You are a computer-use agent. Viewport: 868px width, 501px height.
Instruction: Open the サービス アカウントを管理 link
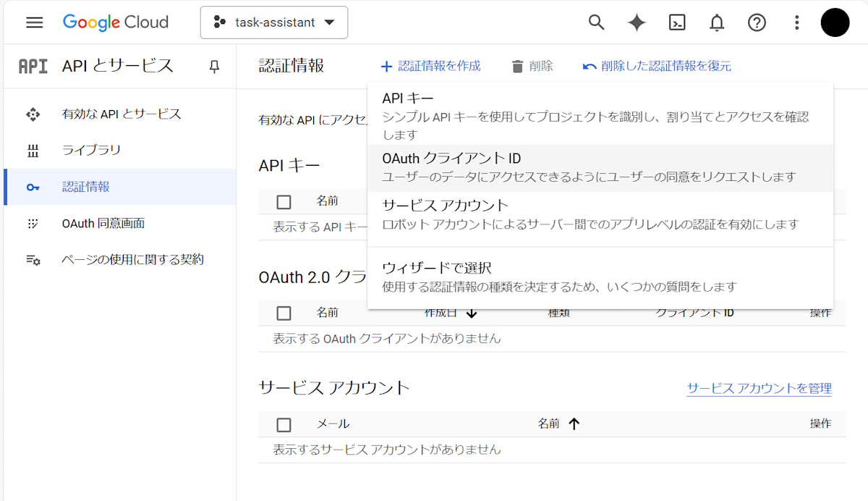coord(759,389)
